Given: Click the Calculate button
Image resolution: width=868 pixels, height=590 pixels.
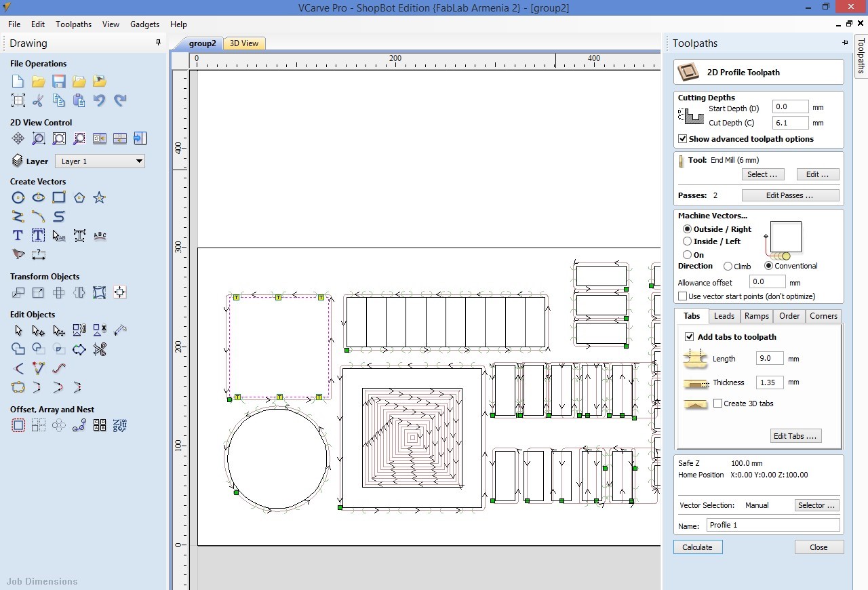Looking at the screenshot, I should 698,547.
